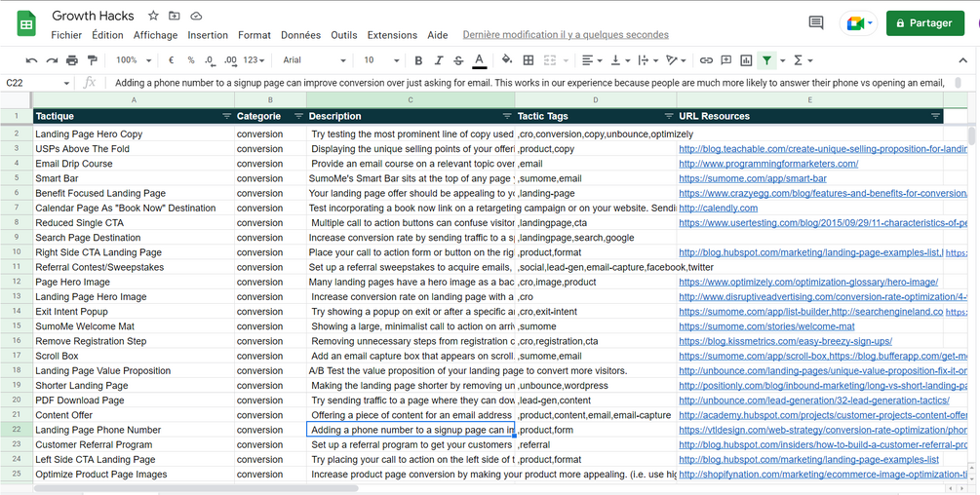The height and width of the screenshot is (495, 980).
Task: Toggle the filter icon in toolbar
Action: [x=766, y=60]
